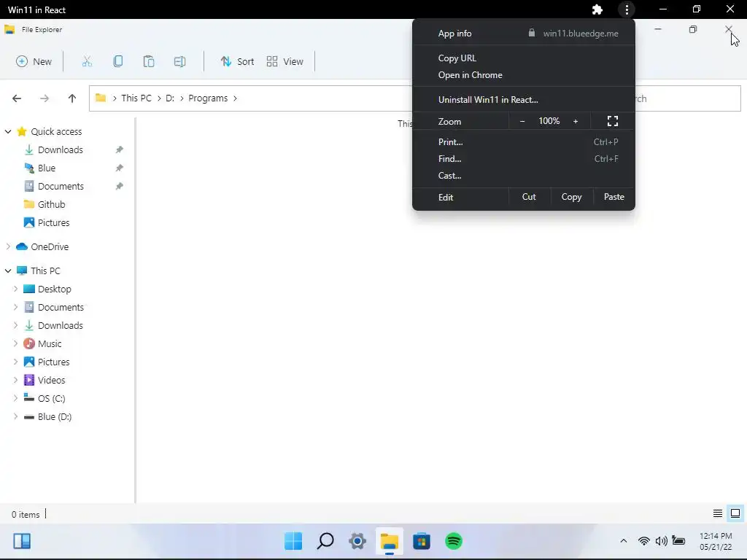Go back with the left arrow
Screen dimensions: 747x560
(x=17, y=98)
